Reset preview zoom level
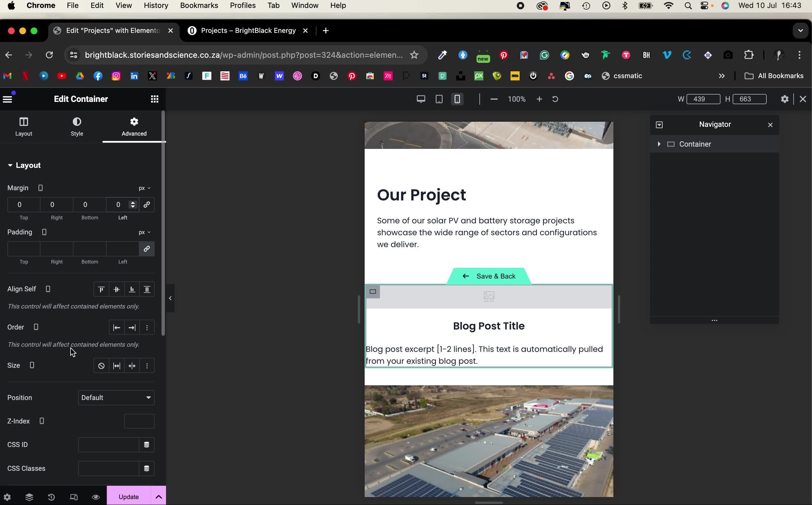The image size is (812, 505). click(x=555, y=99)
